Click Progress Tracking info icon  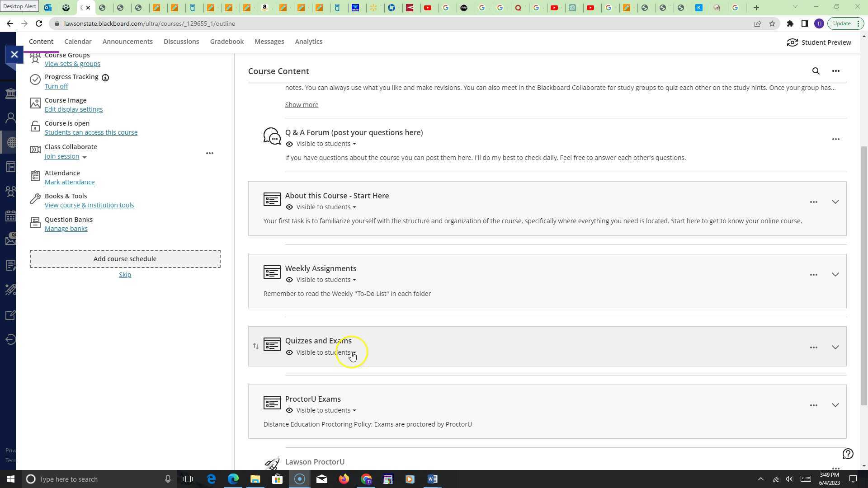tap(105, 78)
